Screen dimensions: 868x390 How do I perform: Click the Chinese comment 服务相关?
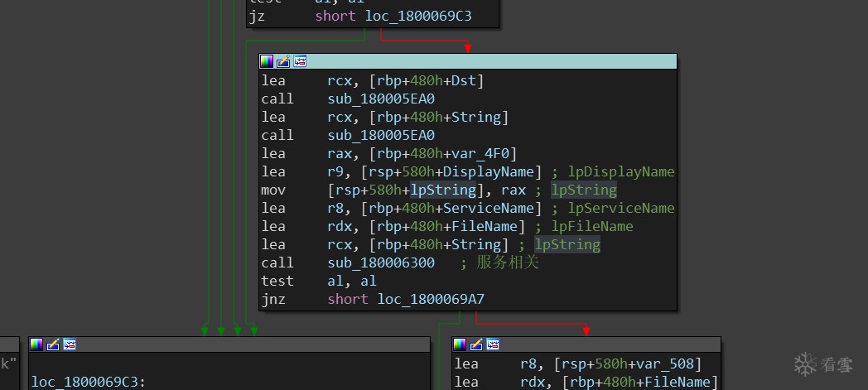click(x=507, y=262)
